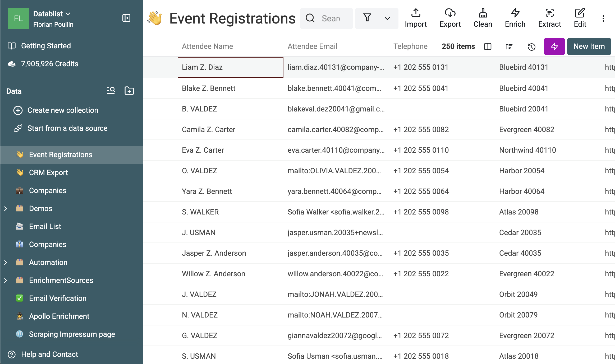The width and height of the screenshot is (615, 364).
Task: Select the Yara Z. Bennett name cell
Action: [231, 191]
